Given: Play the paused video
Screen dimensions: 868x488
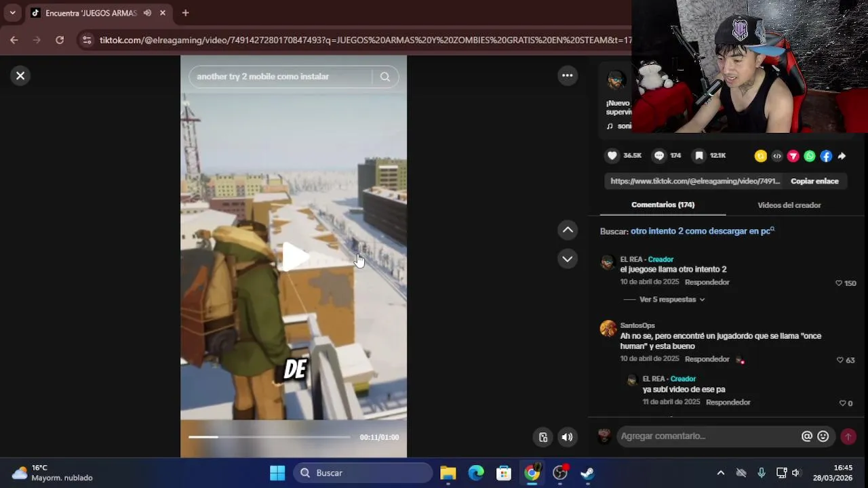Looking at the screenshot, I should [x=294, y=257].
